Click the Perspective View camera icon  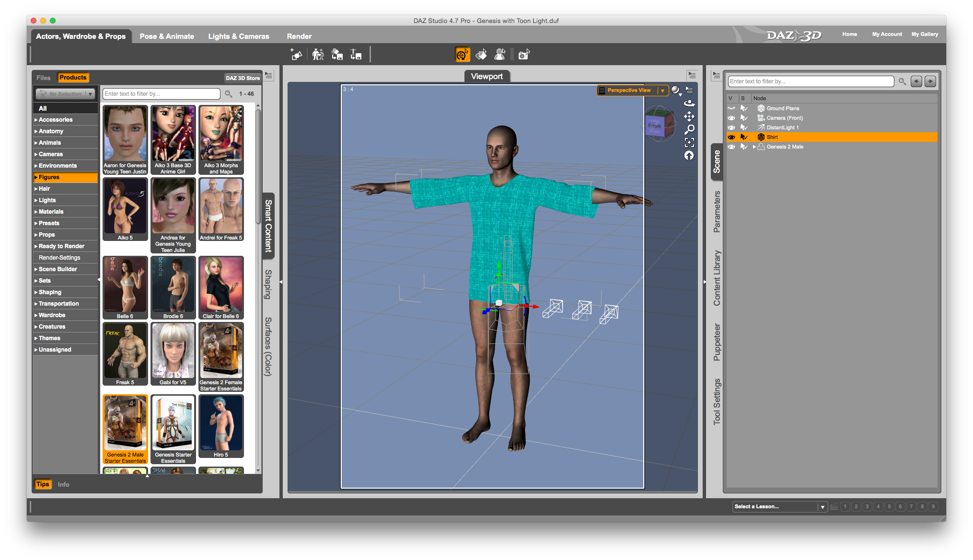(600, 91)
